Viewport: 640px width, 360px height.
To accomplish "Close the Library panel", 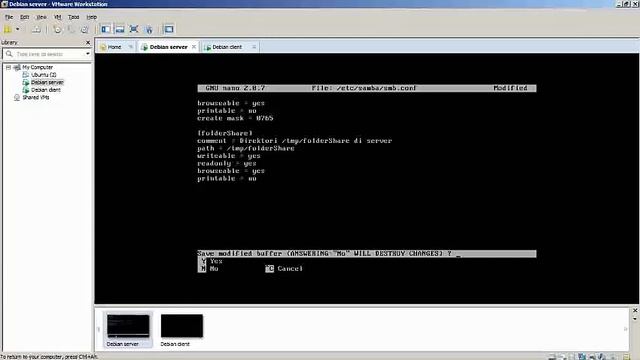I will pos(88,42).
